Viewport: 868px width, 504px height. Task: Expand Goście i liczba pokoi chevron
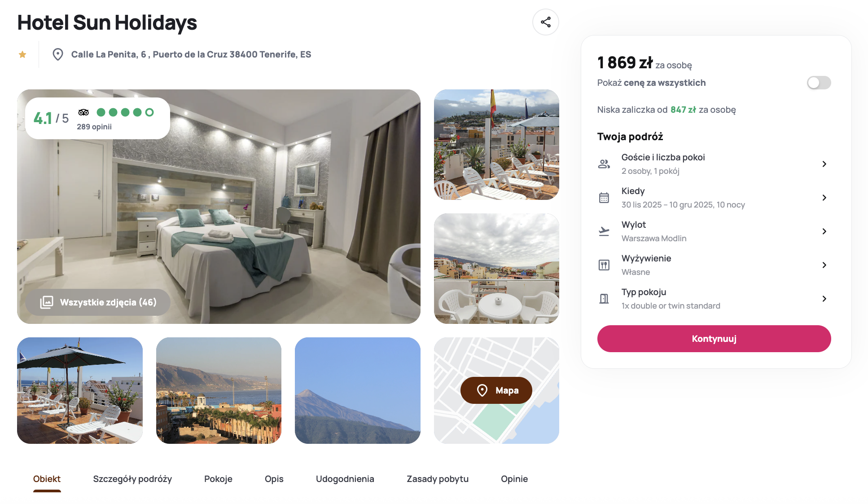(x=824, y=164)
